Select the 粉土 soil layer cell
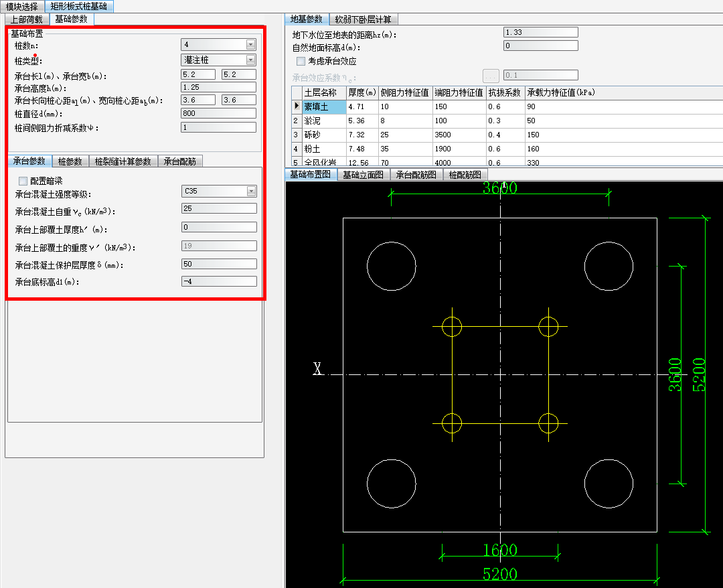This screenshot has width=723, height=588. pos(324,149)
